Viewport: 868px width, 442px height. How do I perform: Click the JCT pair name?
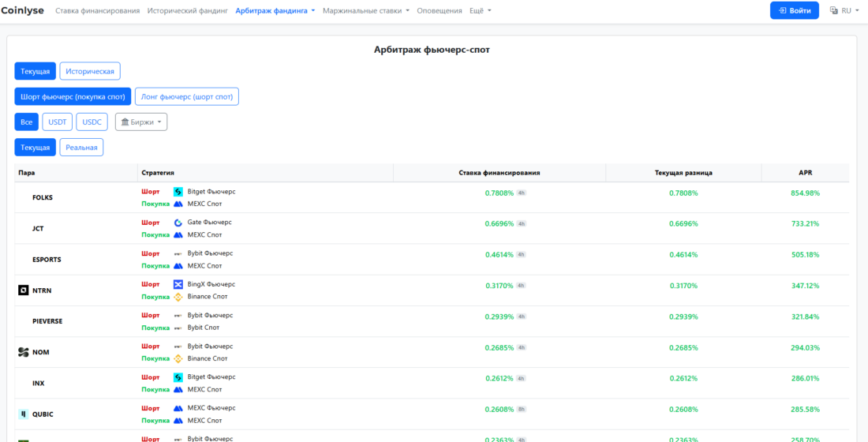(x=38, y=229)
